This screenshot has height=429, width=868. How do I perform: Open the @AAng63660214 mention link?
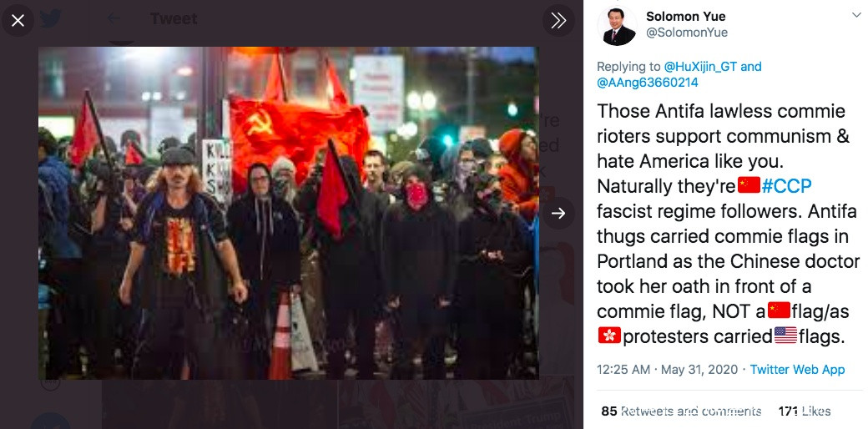click(x=647, y=83)
